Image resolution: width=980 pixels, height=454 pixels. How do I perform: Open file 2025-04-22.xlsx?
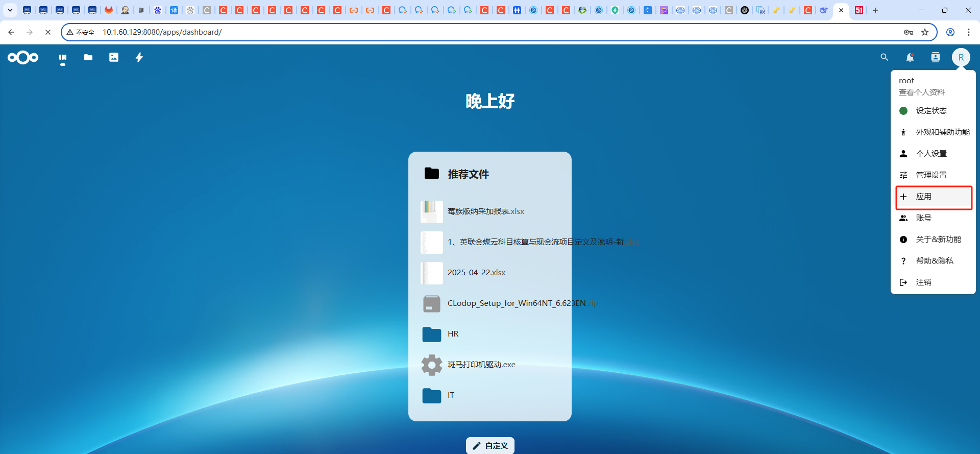[490, 273]
